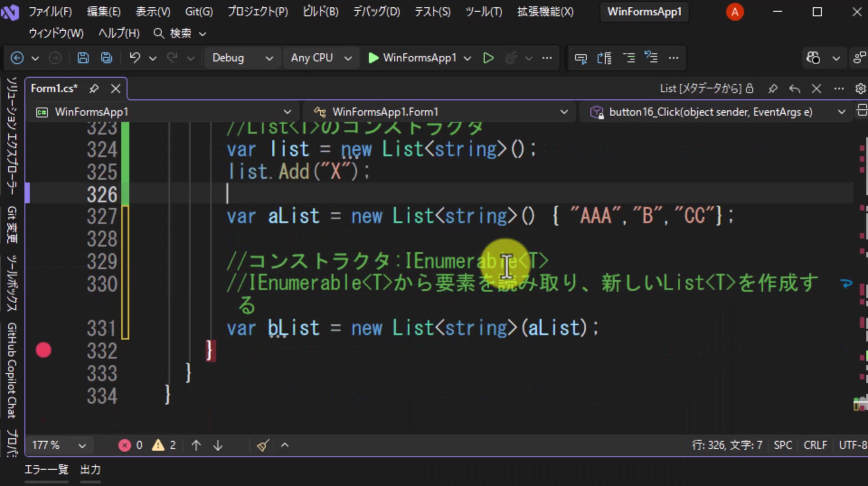Click the code cleanup broom icon
Image resolution: width=868 pixels, height=486 pixels.
tap(263, 445)
